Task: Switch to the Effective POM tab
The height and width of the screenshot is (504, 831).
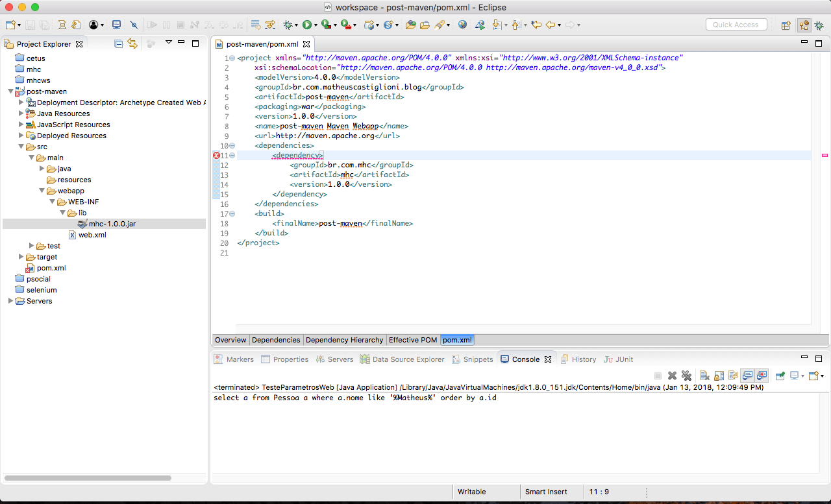Action: (413, 340)
